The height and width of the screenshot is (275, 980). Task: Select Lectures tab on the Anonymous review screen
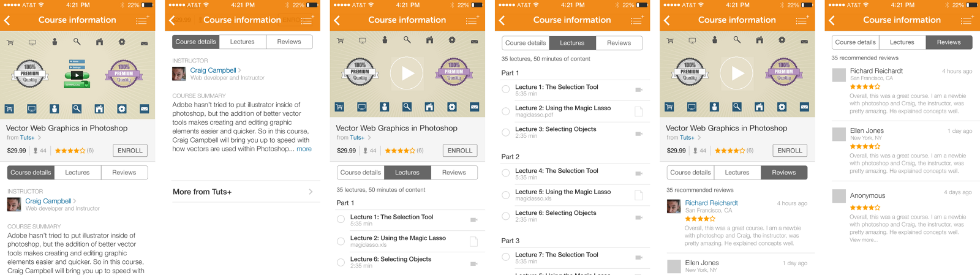pos(902,42)
